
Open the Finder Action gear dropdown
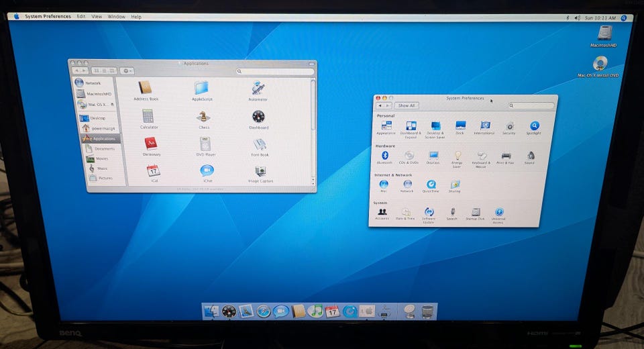coord(127,70)
